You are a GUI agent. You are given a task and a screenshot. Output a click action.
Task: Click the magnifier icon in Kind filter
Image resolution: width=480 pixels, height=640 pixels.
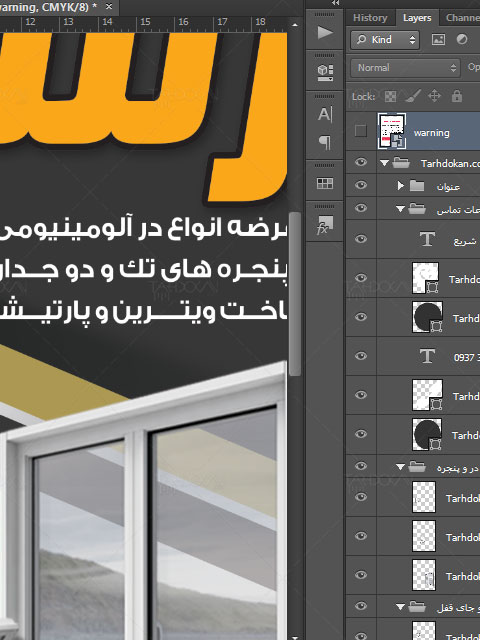362,39
